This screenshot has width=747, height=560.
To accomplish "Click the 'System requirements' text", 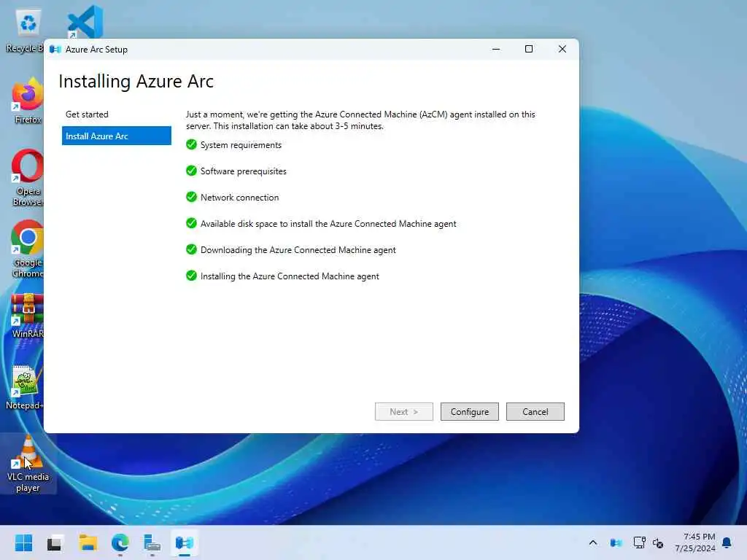I will (241, 145).
